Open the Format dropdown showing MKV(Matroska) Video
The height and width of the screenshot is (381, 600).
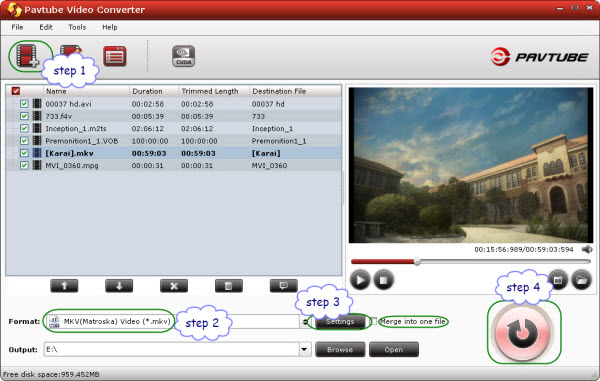coord(171,321)
